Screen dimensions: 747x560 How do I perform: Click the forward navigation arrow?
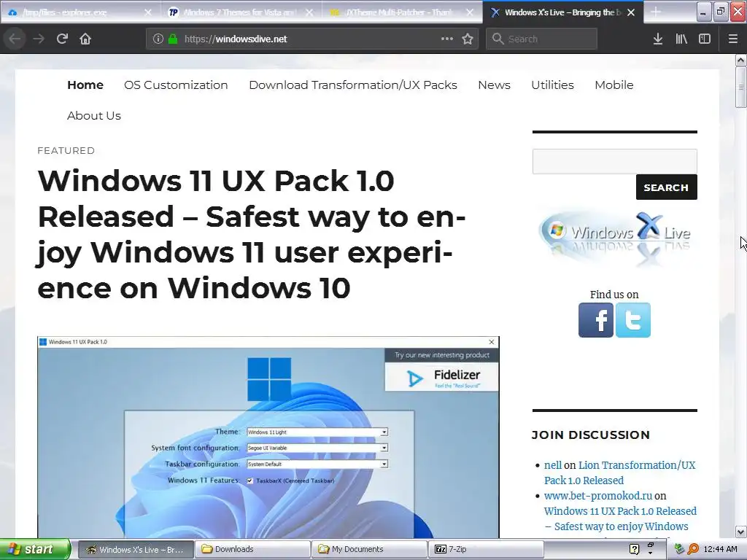tap(39, 39)
